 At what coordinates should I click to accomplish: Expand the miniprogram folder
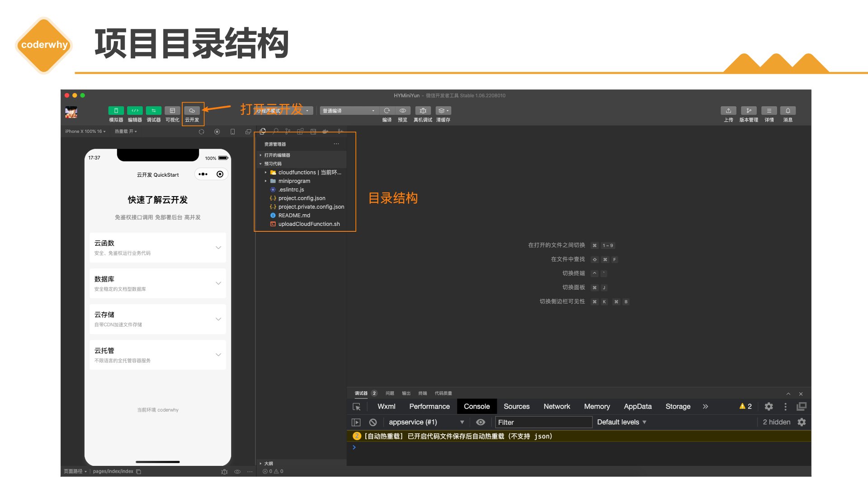point(302,181)
